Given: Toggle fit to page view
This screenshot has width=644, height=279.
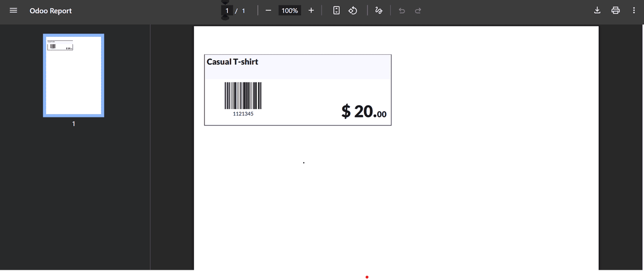Looking at the screenshot, I should (x=336, y=11).
